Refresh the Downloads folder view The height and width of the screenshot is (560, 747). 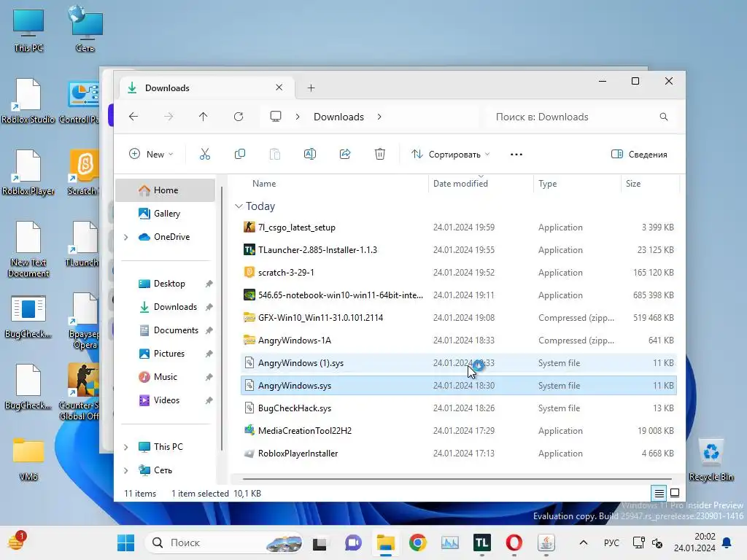(x=239, y=117)
